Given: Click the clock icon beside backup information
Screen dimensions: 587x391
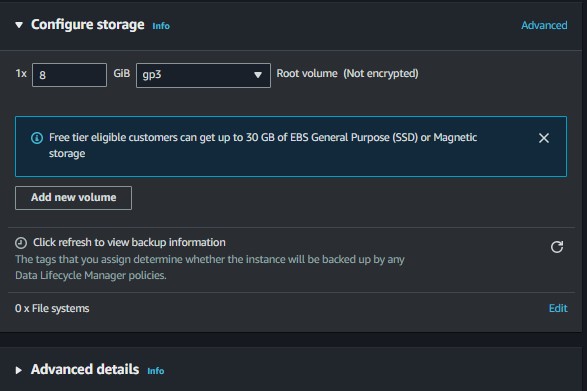Looking at the screenshot, I should tap(21, 243).
